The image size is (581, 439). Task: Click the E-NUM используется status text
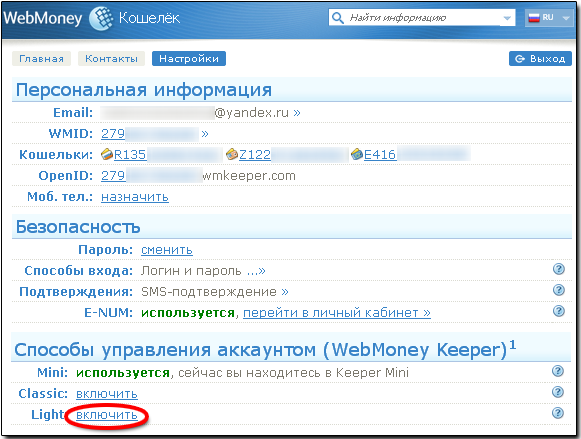(188, 313)
